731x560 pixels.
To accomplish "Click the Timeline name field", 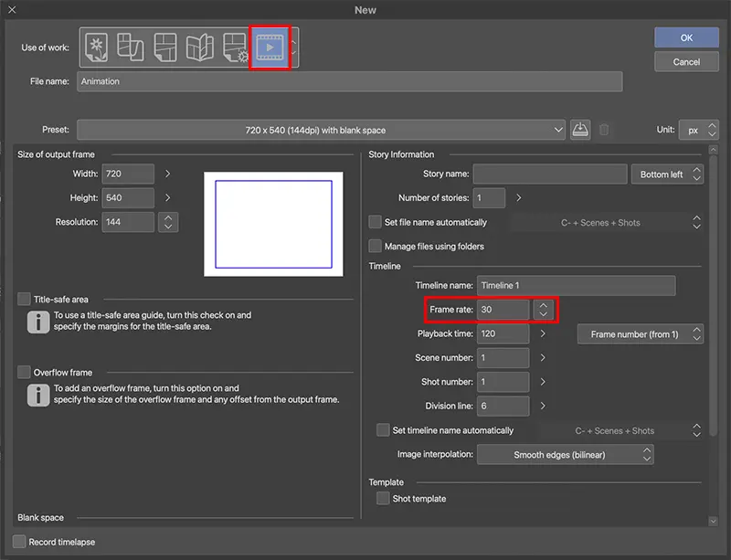I will click(x=576, y=285).
